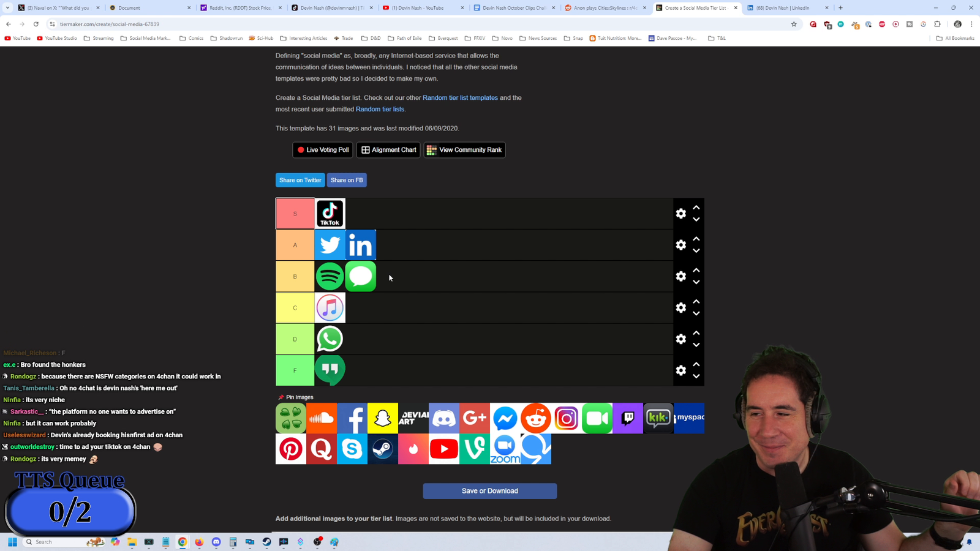The image size is (980, 551).
Task: Open settings gear for F tier row
Action: click(681, 370)
